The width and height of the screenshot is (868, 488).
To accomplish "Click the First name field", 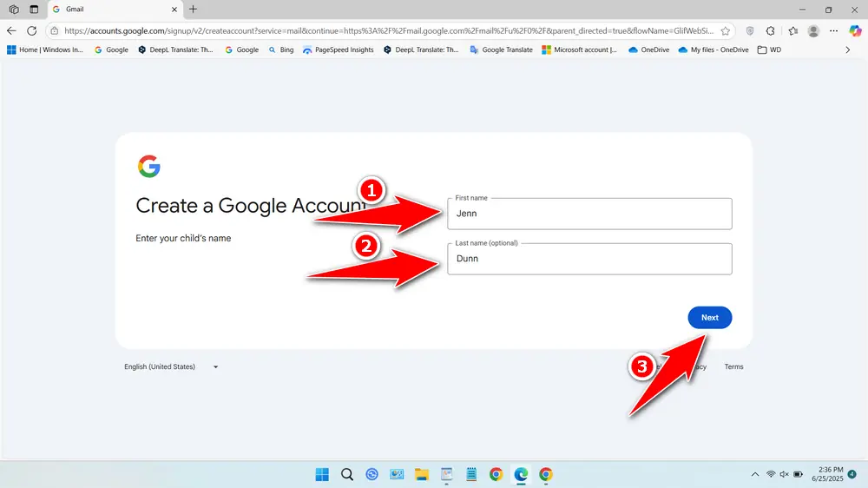I will [x=589, y=214].
